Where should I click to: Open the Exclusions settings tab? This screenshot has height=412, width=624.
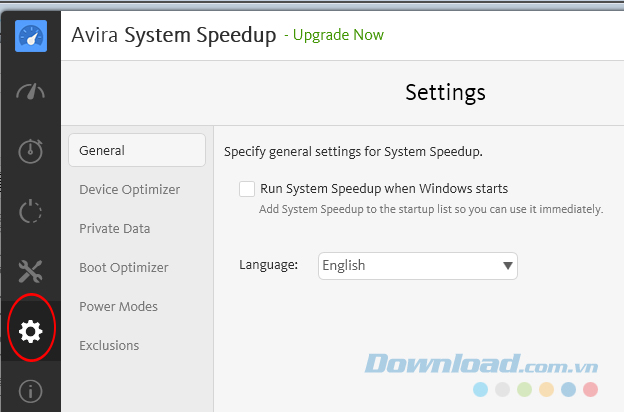(109, 346)
